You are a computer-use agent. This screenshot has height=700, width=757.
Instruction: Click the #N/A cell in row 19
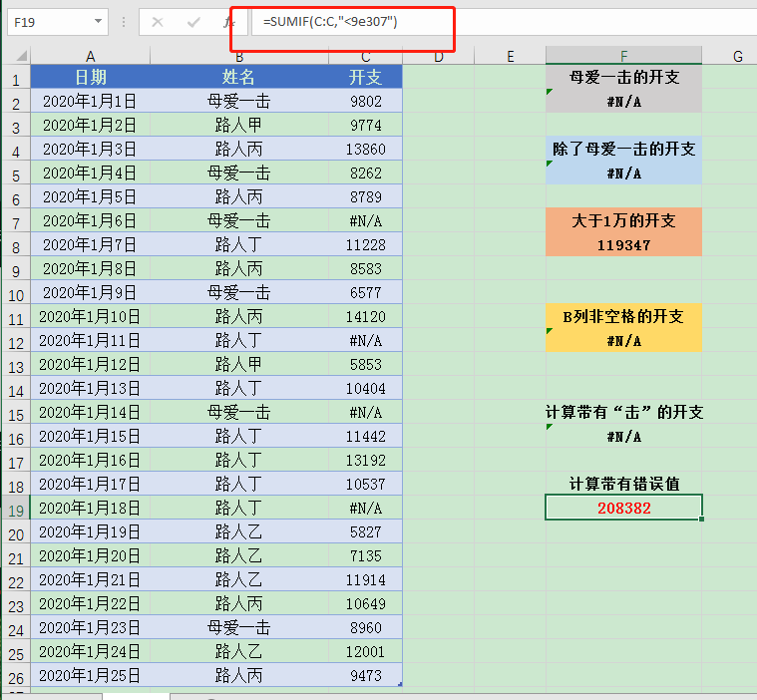coord(365,508)
